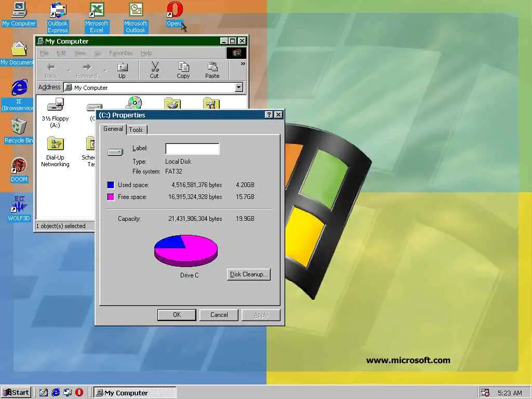The width and height of the screenshot is (532, 399).
Task: Open the View menu in My Computer
Action: click(79, 53)
